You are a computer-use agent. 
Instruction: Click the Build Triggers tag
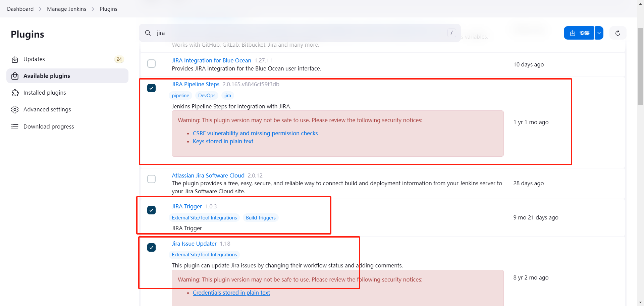coord(261,218)
